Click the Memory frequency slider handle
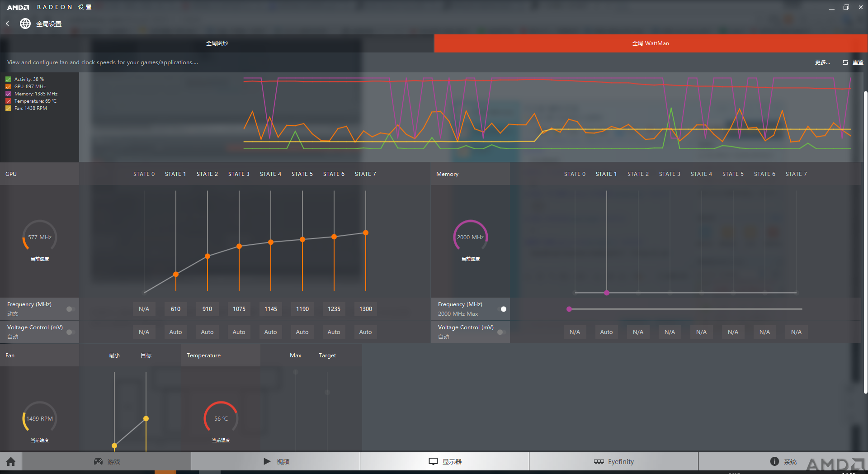Image resolution: width=868 pixels, height=474 pixels. click(569, 309)
